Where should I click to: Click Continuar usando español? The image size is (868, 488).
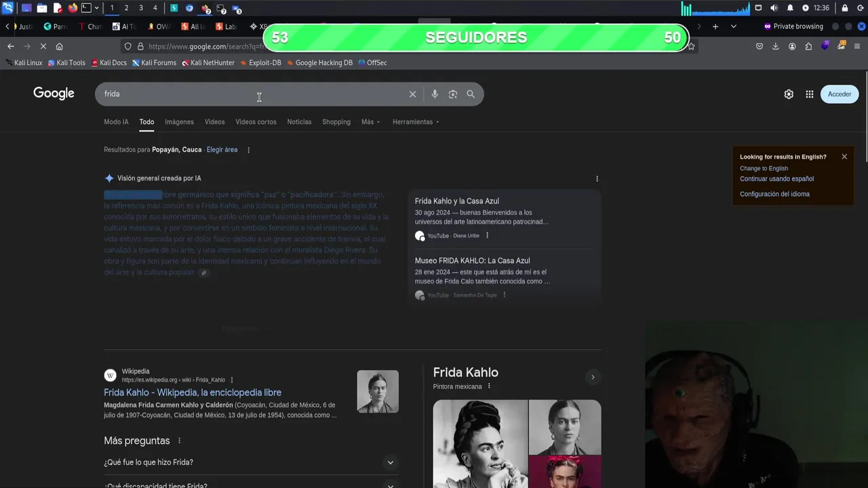(776, 179)
